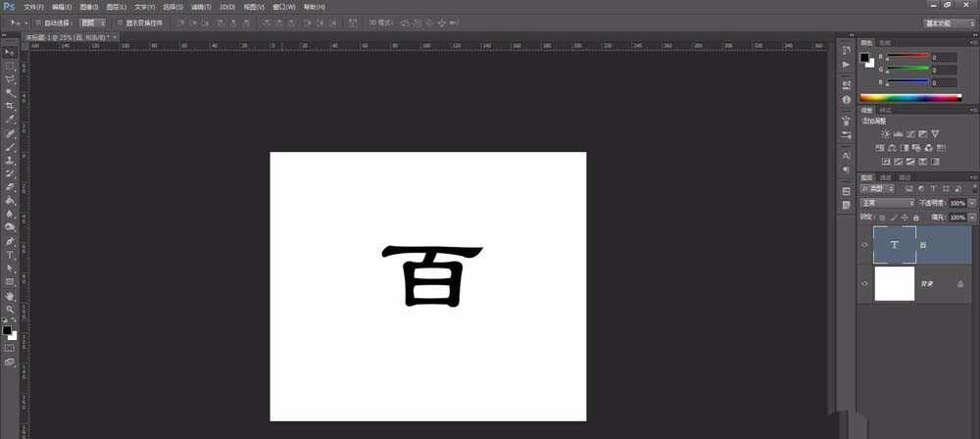980x439 pixels.
Task: Select the Hand tool
Action: (10, 295)
